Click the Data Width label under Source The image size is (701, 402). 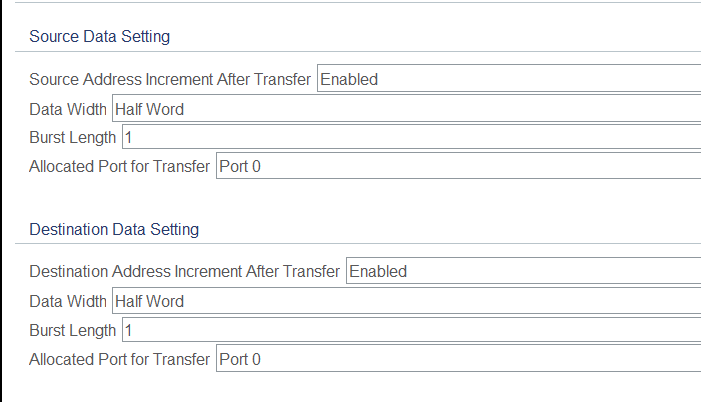click(x=68, y=108)
